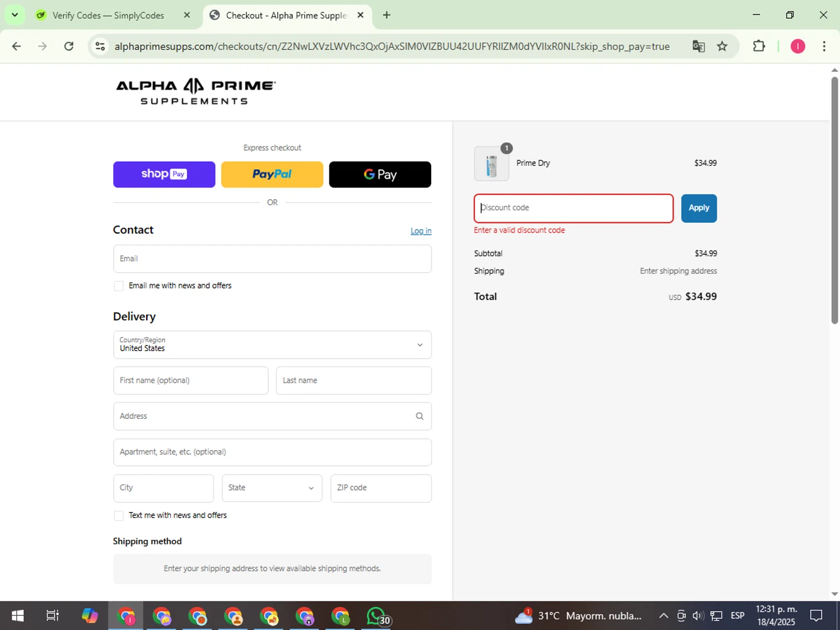The width and height of the screenshot is (840, 630).
Task: Click the Log in link
Action: (x=421, y=231)
